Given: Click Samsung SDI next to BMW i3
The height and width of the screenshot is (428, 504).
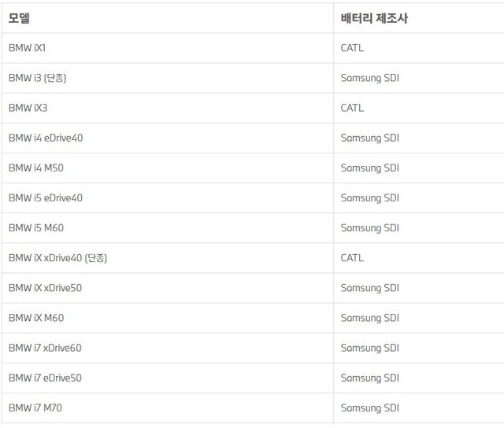Looking at the screenshot, I should pos(369,78).
